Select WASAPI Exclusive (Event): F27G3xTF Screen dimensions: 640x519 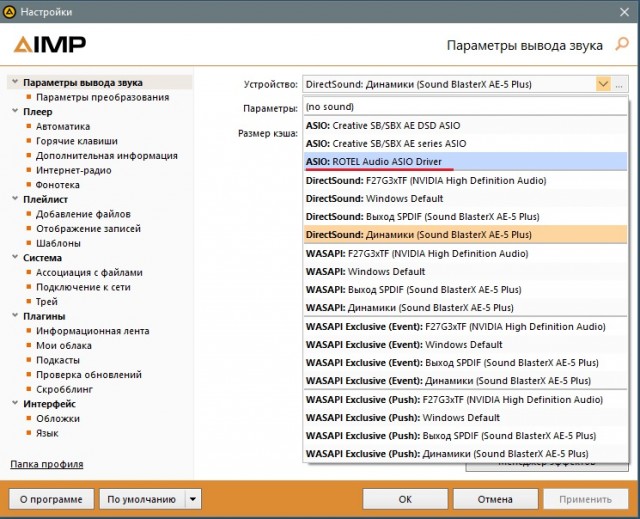pyautogui.click(x=465, y=326)
